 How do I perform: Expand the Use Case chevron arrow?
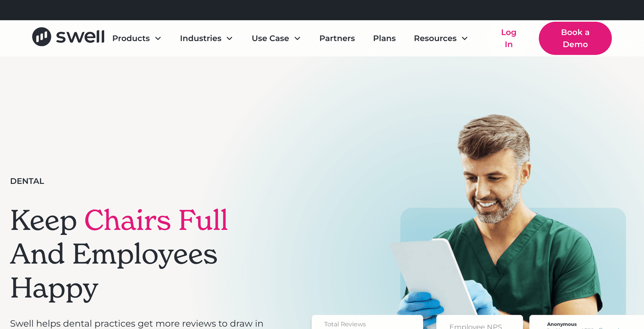297,39
